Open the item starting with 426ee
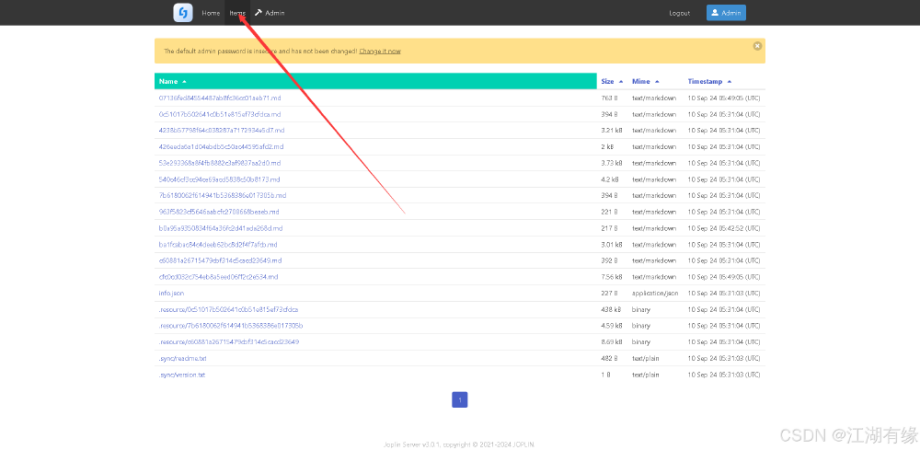This screenshot has height=450, width=920. pyautogui.click(x=221, y=147)
